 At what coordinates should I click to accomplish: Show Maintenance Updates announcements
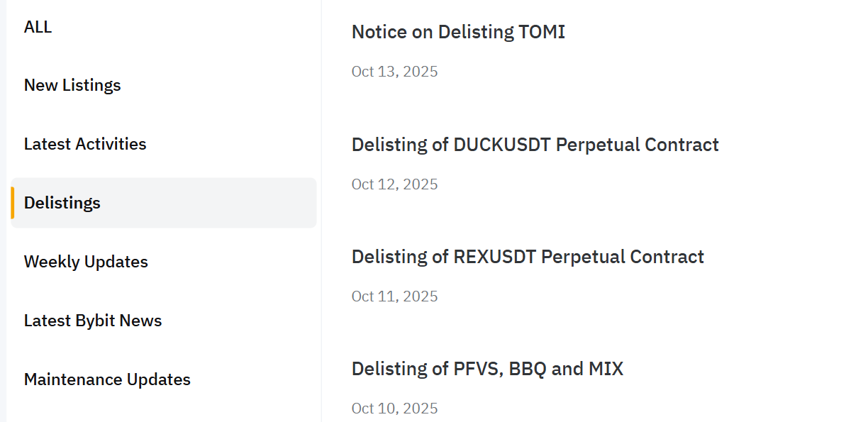pos(107,379)
